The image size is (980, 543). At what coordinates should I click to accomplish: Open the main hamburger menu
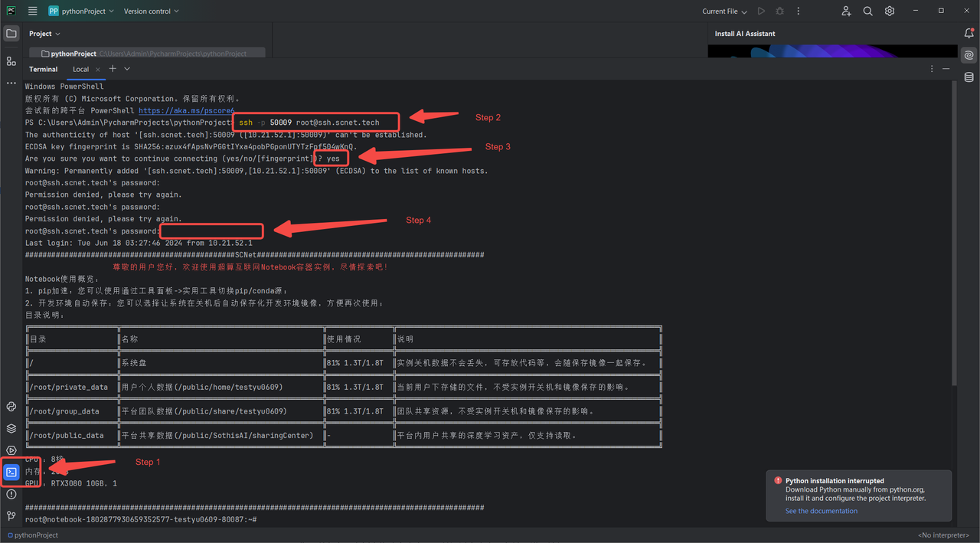(x=32, y=11)
